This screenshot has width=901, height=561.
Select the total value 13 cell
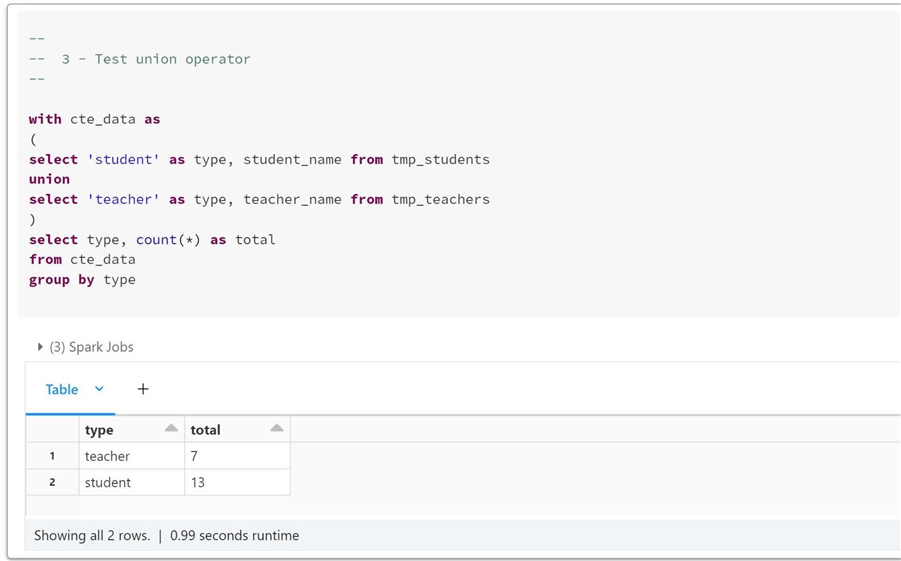(x=237, y=482)
